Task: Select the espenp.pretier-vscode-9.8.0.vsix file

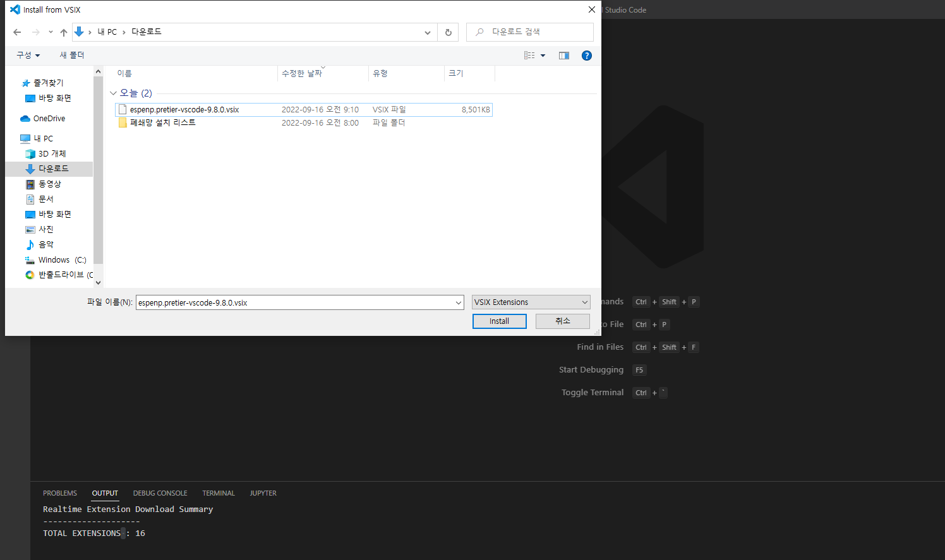Action: coord(184,109)
